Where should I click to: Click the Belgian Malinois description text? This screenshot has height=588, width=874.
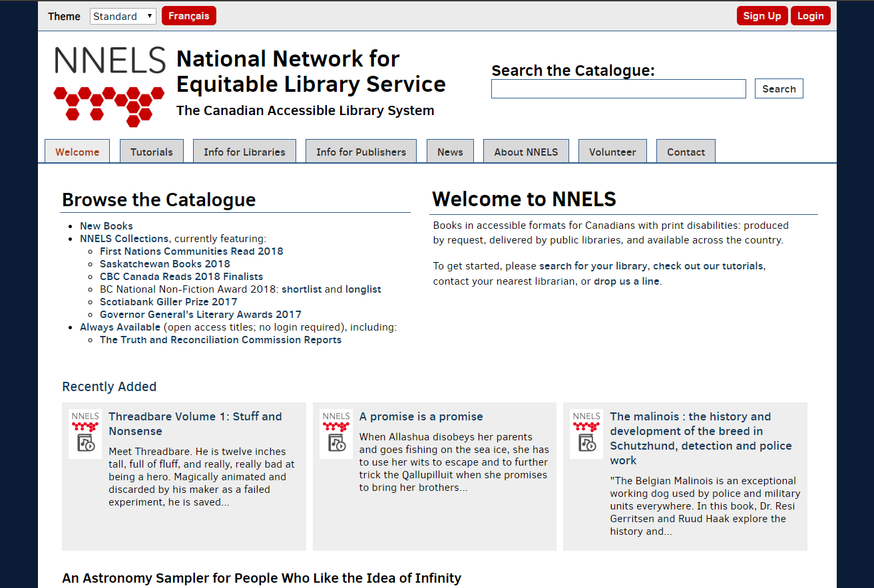(705, 506)
